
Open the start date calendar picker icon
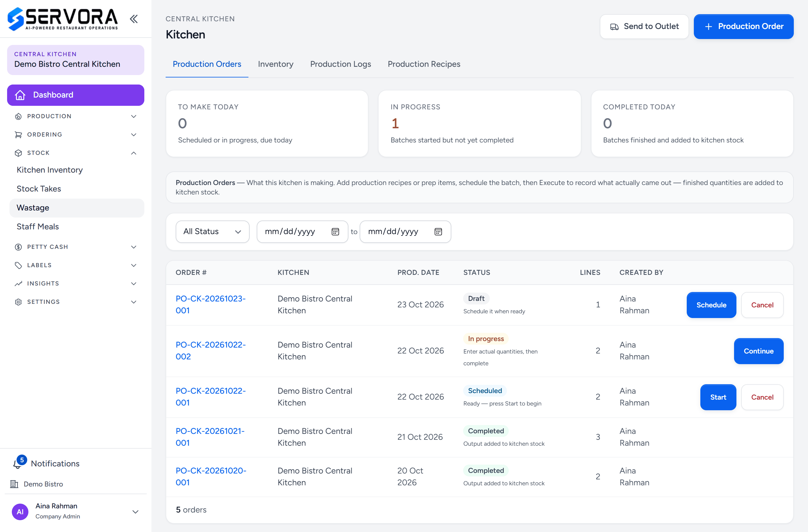pos(335,232)
